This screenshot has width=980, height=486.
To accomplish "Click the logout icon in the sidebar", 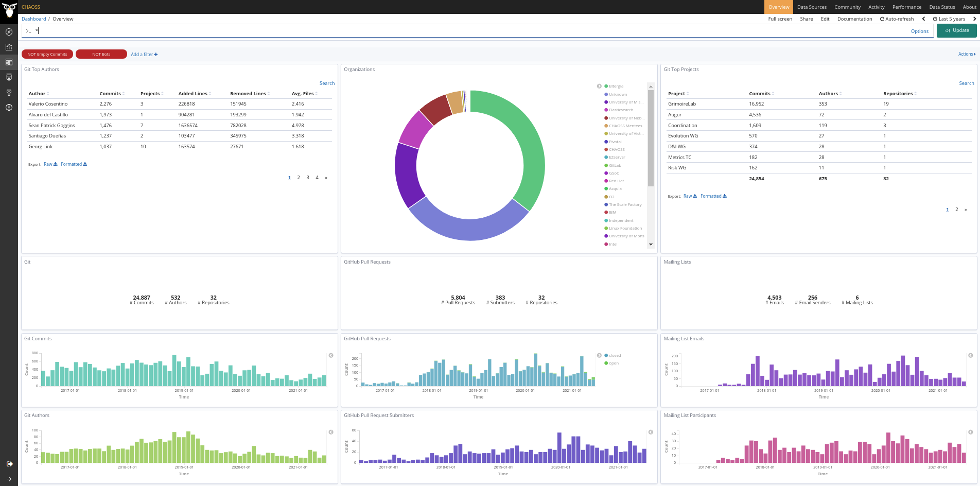I will [9, 464].
